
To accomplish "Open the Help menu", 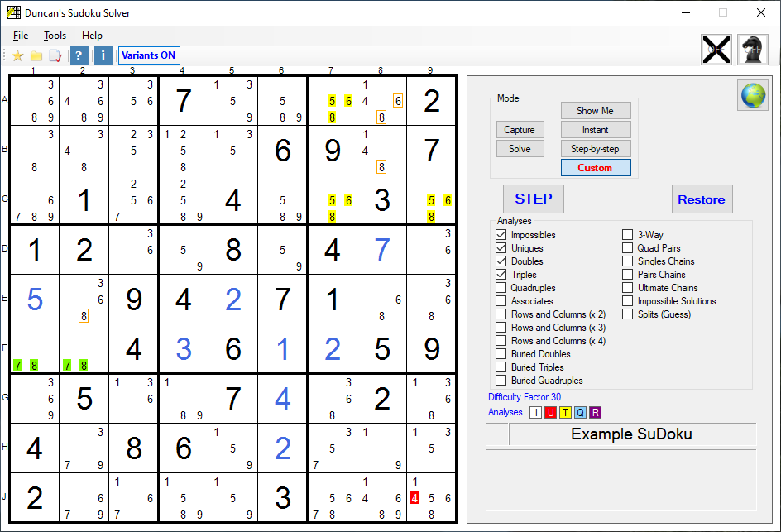I will [x=92, y=36].
